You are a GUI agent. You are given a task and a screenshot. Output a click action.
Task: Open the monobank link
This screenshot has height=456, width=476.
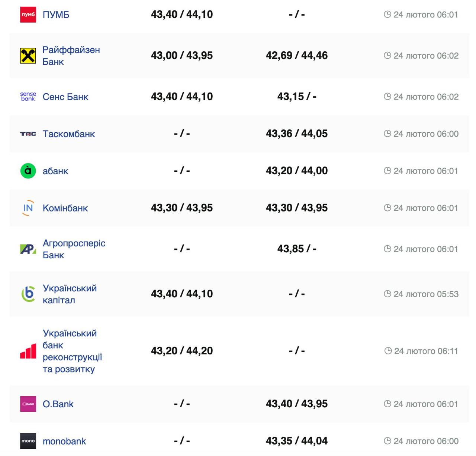point(64,441)
